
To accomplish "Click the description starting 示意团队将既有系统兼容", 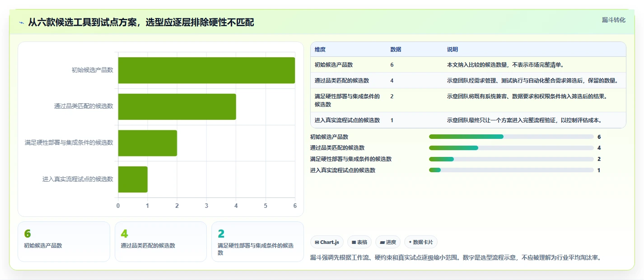I will 527,96.
